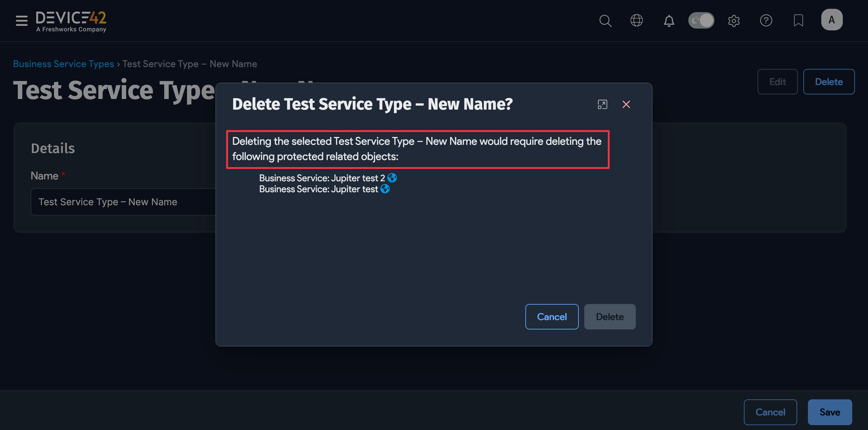Click Edit on the service type page
This screenshot has height=430, width=868.
click(777, 82)
